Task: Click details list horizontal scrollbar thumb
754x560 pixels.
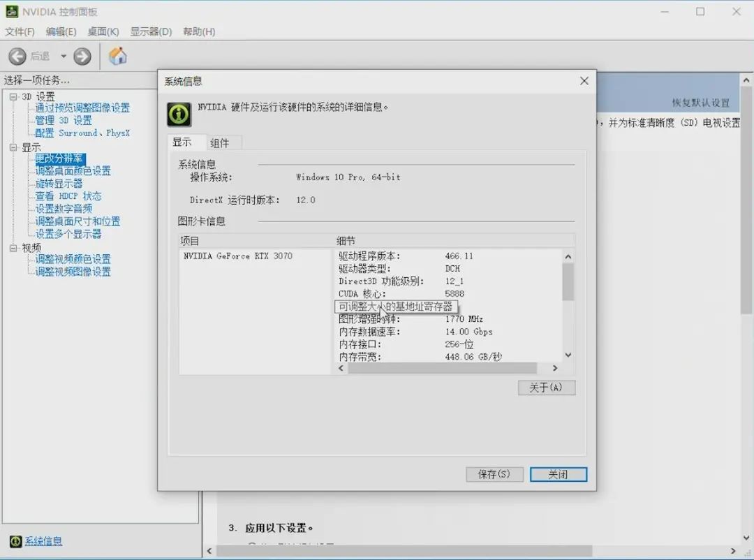Action: coord(442,368)
